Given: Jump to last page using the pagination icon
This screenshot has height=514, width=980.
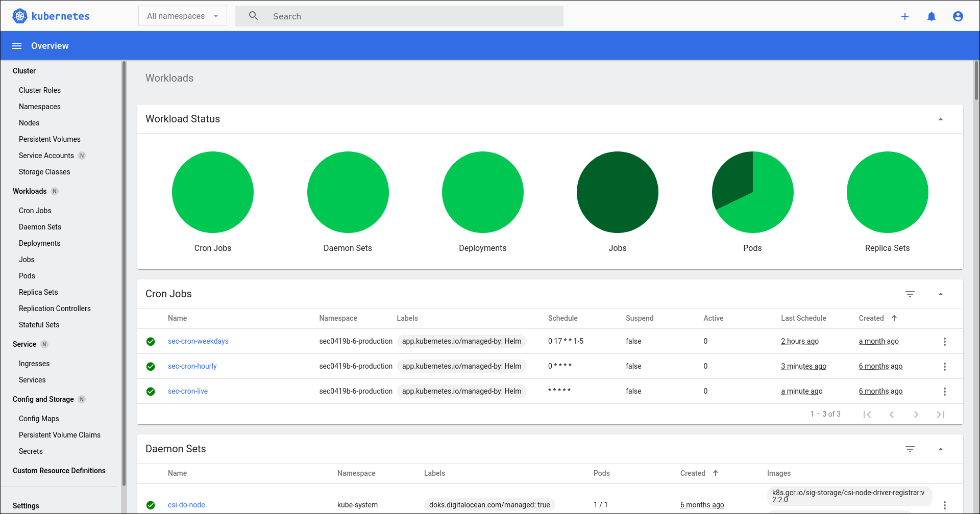Looking at the screenshot, I should [x=941, y=414].
